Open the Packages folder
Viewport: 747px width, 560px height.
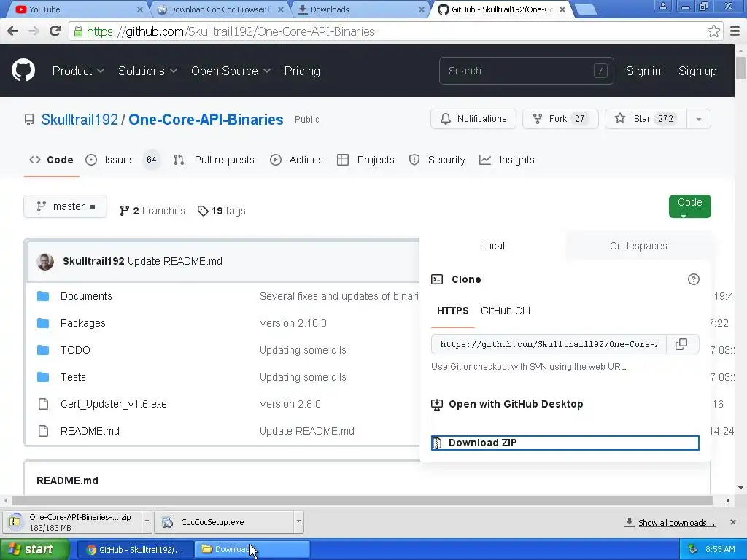click(x=83, y=323)
